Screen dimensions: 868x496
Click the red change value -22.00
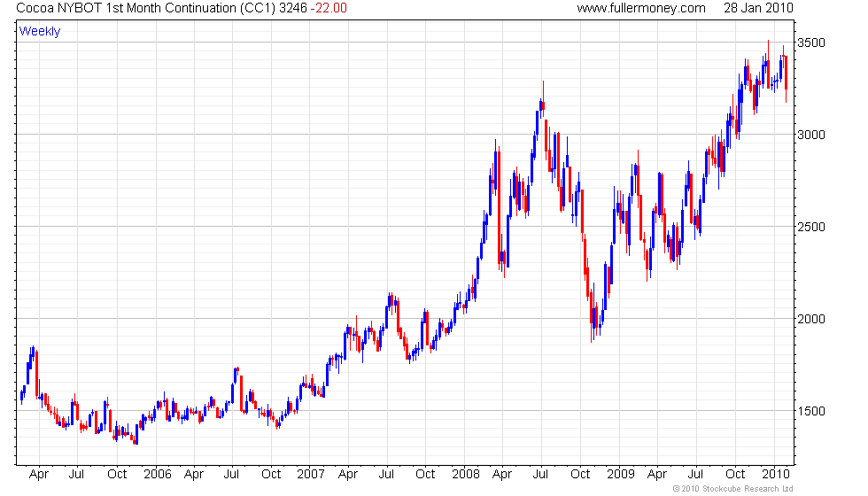pos(329,8)
